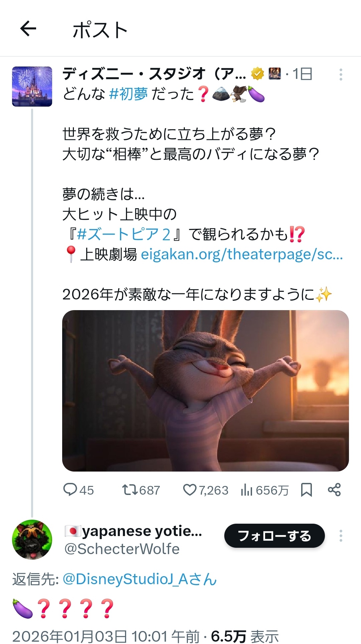Open the @SchecterWolfe handle profile
Screen dimensions: 361x644
[x=122, y=549]
